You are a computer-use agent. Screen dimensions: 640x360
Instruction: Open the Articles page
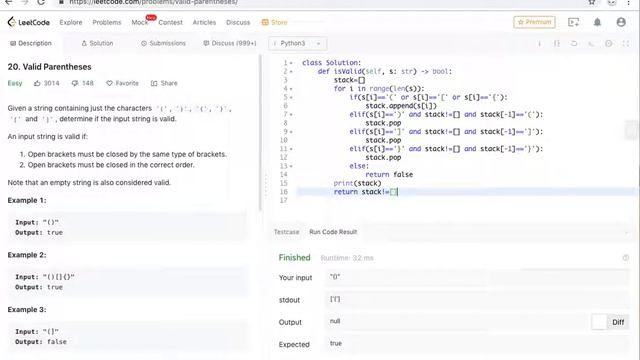tap(204, 22)
